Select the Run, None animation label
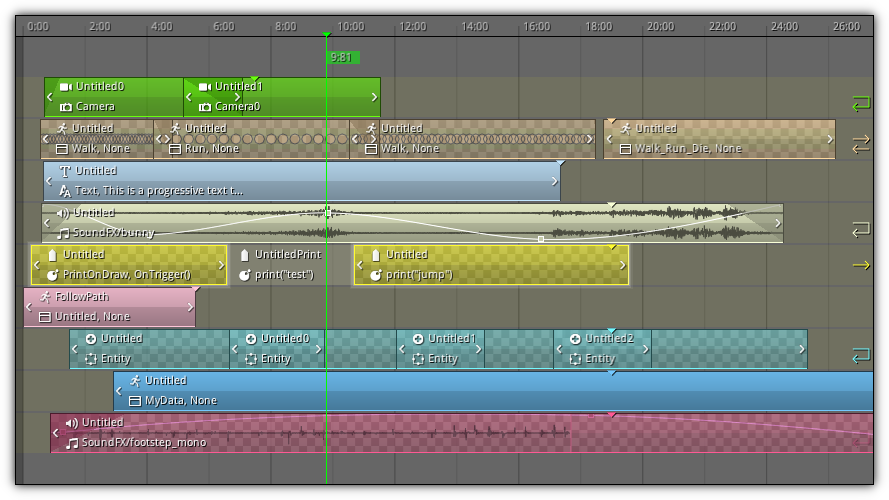Screen dimensions: 889x500 tap(212, 149)
